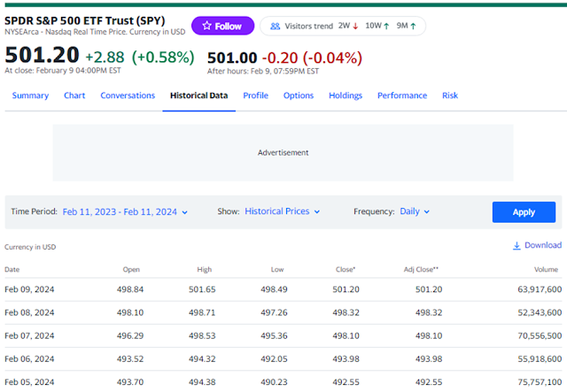Click volume 70,556,500 for Feb 07

point(540,335)
